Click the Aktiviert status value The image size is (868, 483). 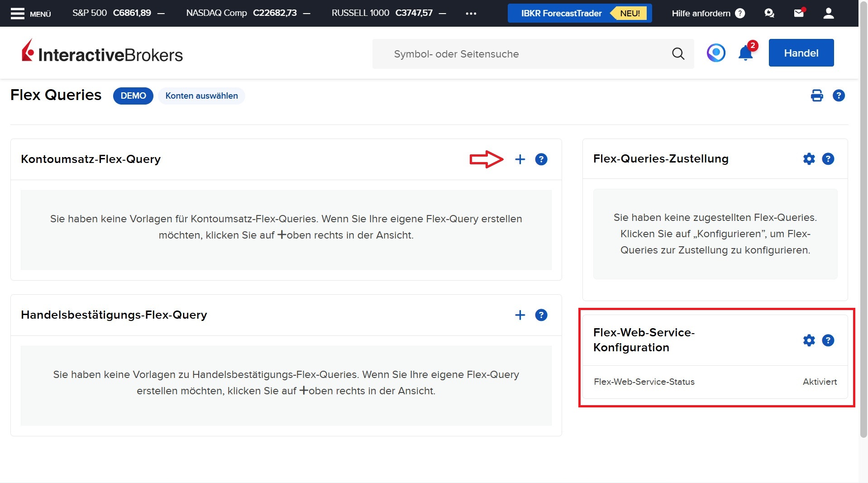click(x=820, y=382)
